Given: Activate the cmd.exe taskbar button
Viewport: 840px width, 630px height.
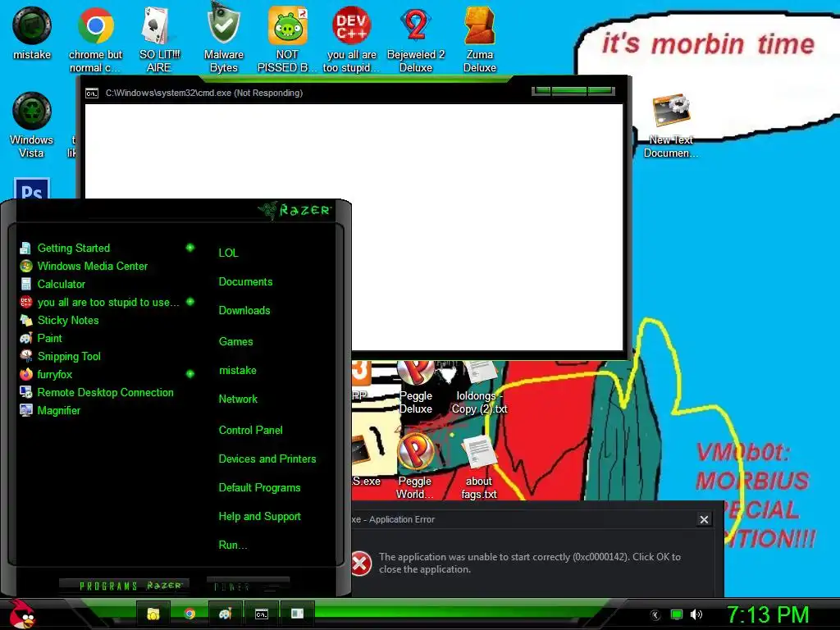Looking at the screenshot, I should (x=262, y=614).
